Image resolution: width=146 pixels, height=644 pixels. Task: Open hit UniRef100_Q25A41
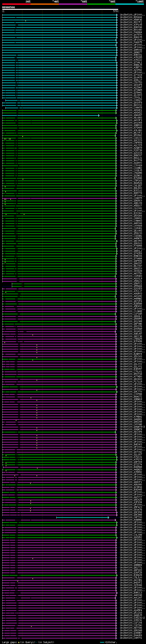[x=131, y=93]
